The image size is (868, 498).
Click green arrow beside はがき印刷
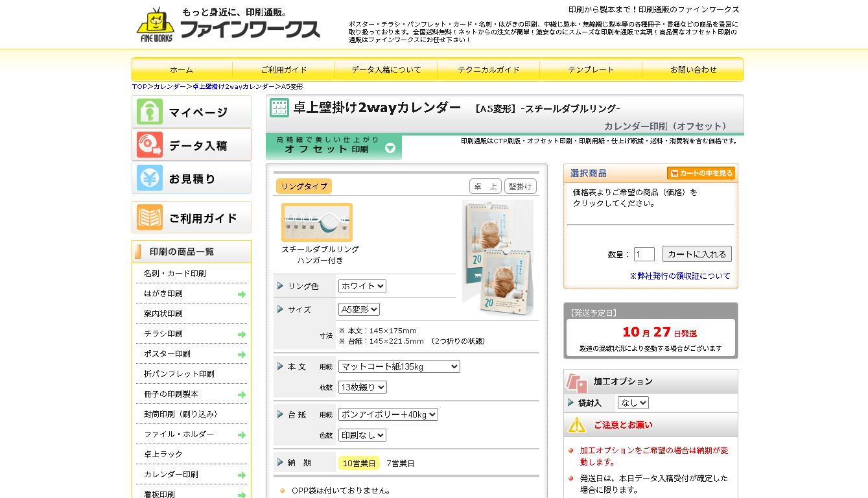click(x=242, y=294)
